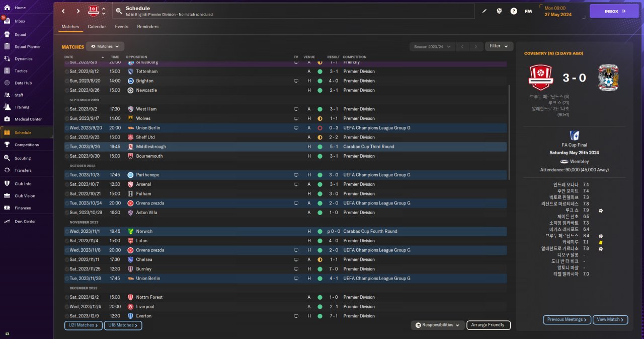Viewport: 644px width, 339px height.
Task: Click the FA Cup logo in the panel
Action: [x=574, y=135]
